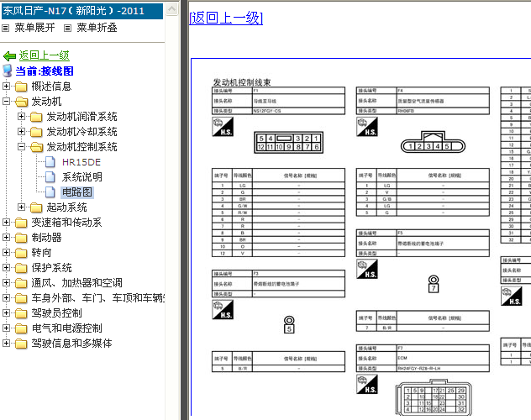Click the H.S. icon under connector F1
The height and width of the screenshot is (420, 531).
pyautogui.click(x=223, y=127)
